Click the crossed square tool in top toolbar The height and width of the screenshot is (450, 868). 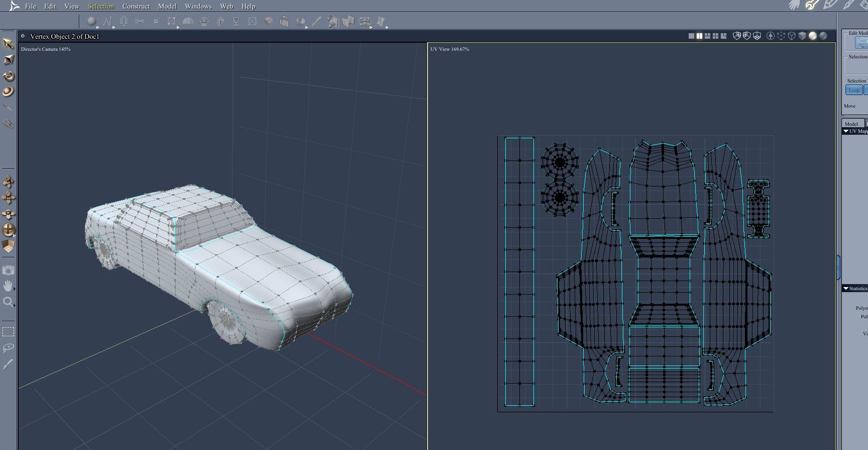point(252,21)
